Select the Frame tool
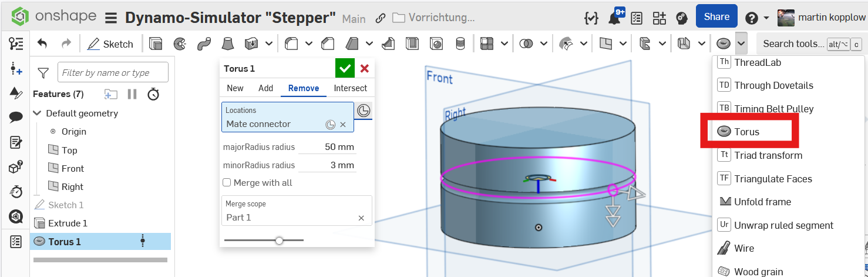Image resolution: width=868 pixels, height=277 pixels. click(645, 44)
